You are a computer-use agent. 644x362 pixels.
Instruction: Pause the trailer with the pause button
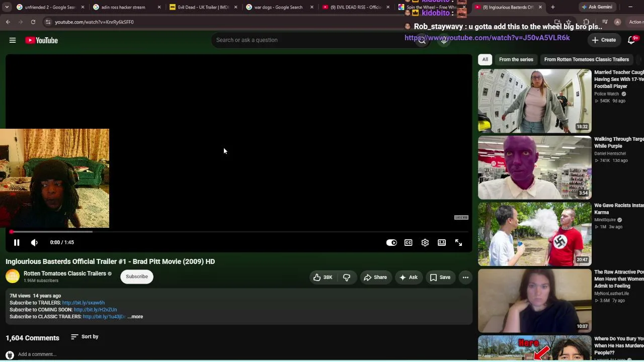[x=17, y=242]
